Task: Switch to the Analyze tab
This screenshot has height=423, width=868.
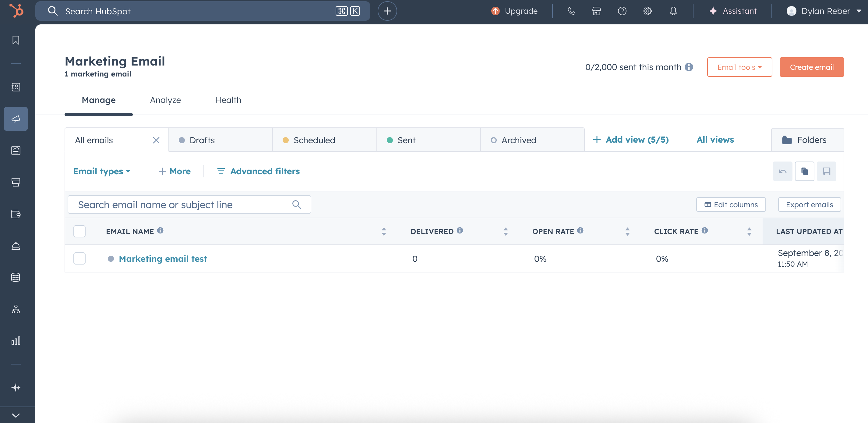Action: [x=165, y=100]
